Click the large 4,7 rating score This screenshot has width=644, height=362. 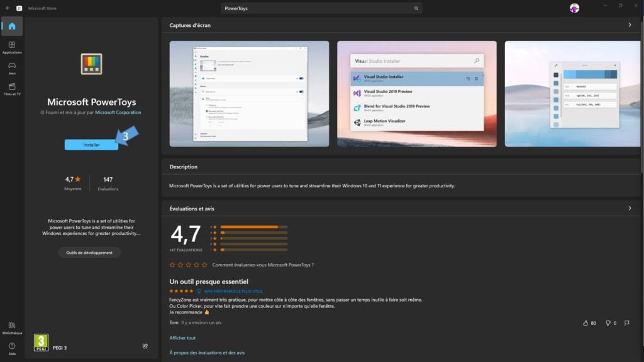click(x=186, y=234)
